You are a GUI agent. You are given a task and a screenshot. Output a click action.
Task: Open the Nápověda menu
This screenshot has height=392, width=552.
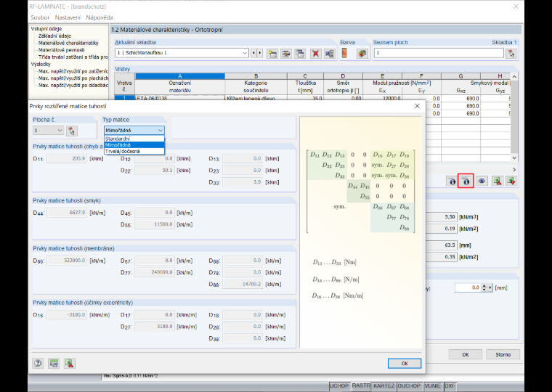click(x=100, y=17)
